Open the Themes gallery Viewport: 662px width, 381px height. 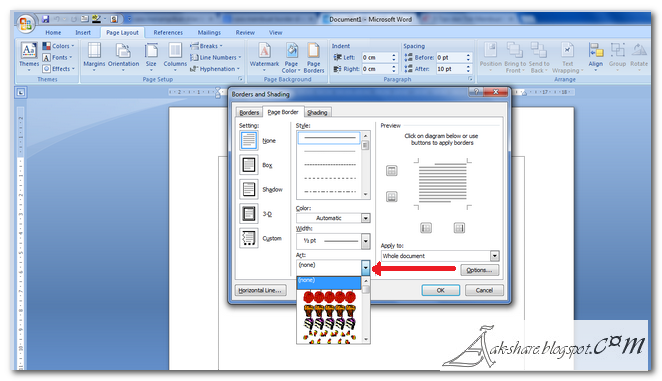point(29,57)
